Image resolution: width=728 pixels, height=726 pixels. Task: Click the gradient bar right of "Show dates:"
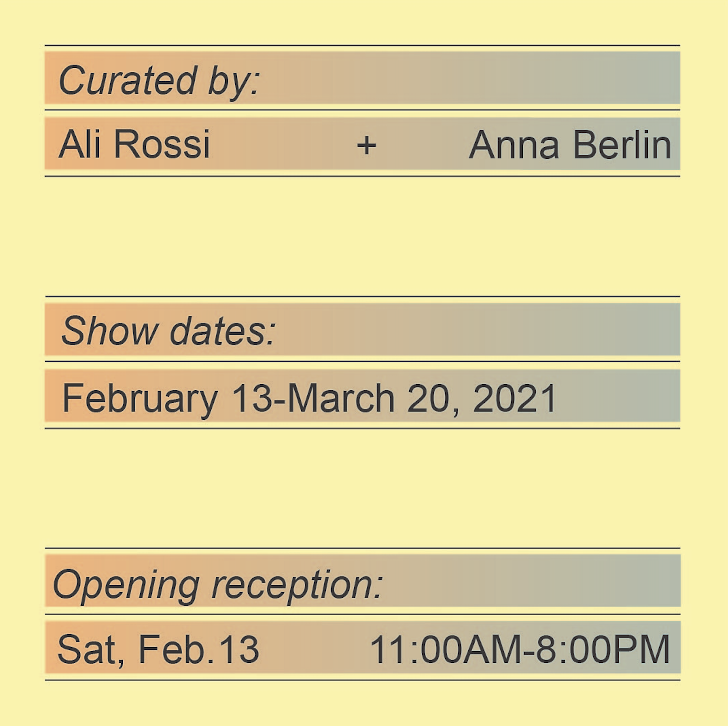[478, 329]
